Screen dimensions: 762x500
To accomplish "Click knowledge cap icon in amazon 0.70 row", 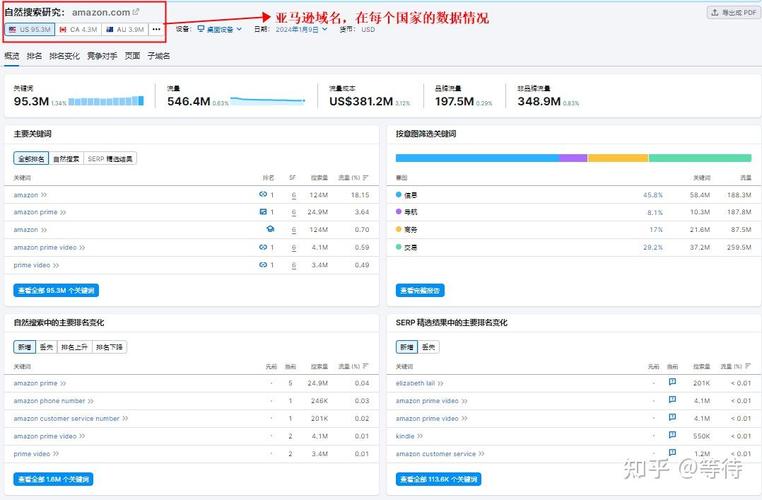I will pos(270,229).
